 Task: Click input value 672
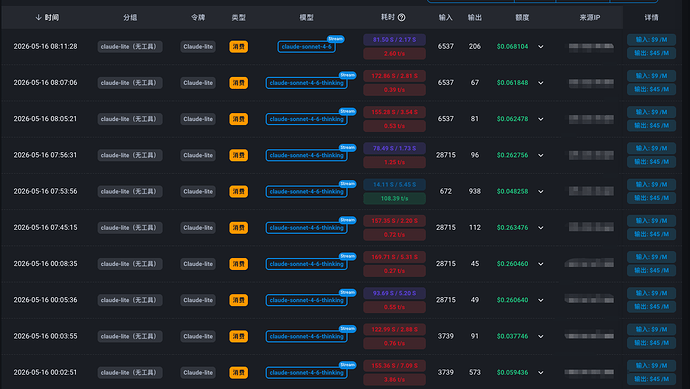pyautogui.click(x=445, y=191)
